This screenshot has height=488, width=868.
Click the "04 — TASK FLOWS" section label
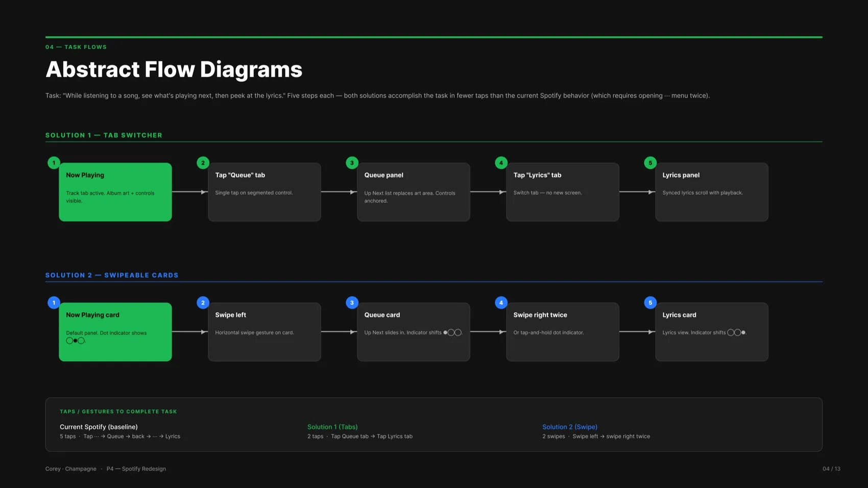76,47
